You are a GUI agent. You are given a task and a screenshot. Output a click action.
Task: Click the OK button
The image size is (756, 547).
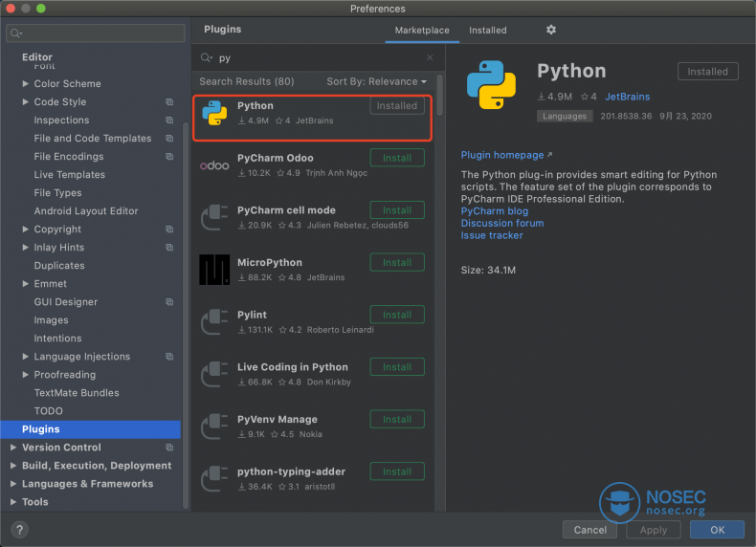(x=717, y=530)
